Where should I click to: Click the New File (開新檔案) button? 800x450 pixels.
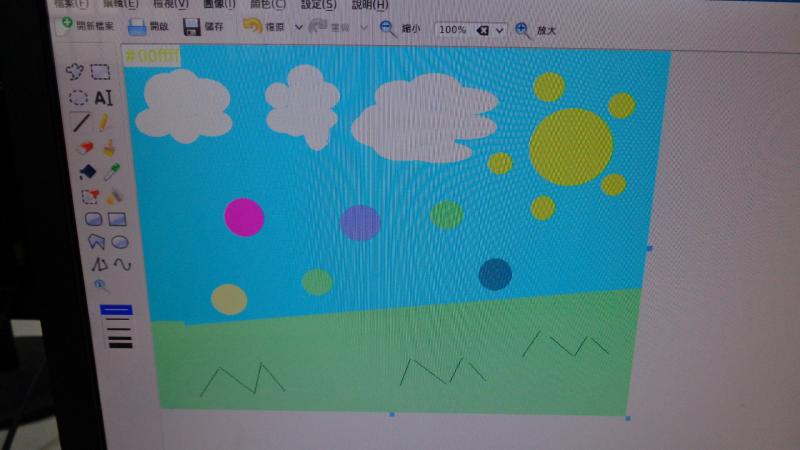coord(86,24)
